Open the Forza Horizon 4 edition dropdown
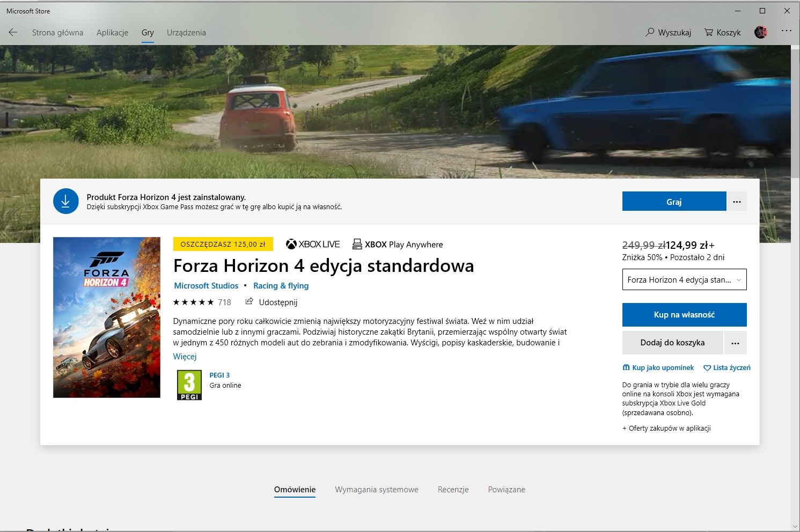This screenshot has width=800, height=532. pos(684,279)
